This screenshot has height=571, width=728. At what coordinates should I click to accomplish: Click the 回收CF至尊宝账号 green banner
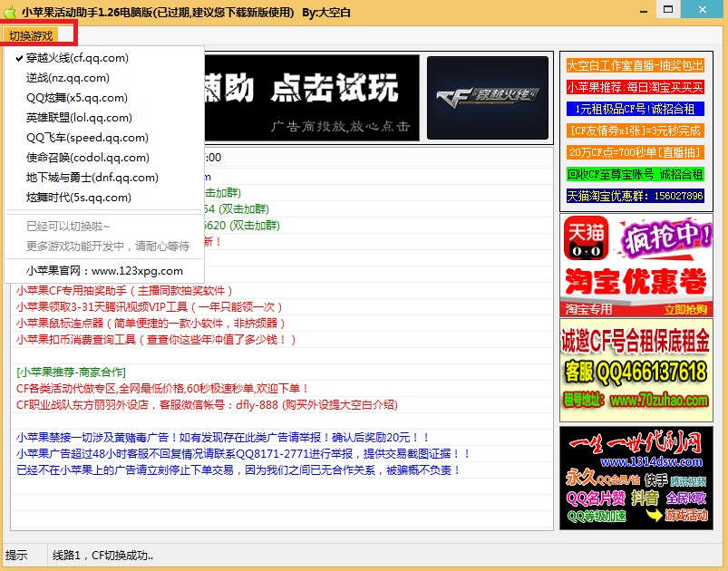click(635, 175)
